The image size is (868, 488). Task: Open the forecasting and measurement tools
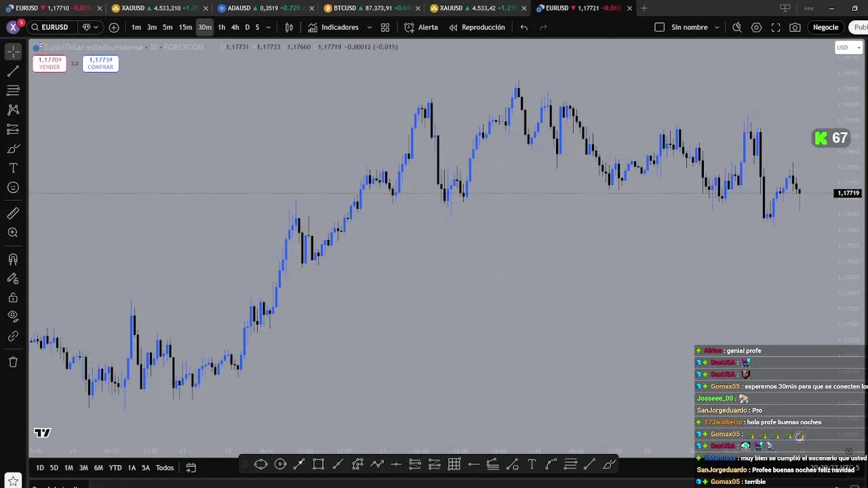(x=13, y=129)
